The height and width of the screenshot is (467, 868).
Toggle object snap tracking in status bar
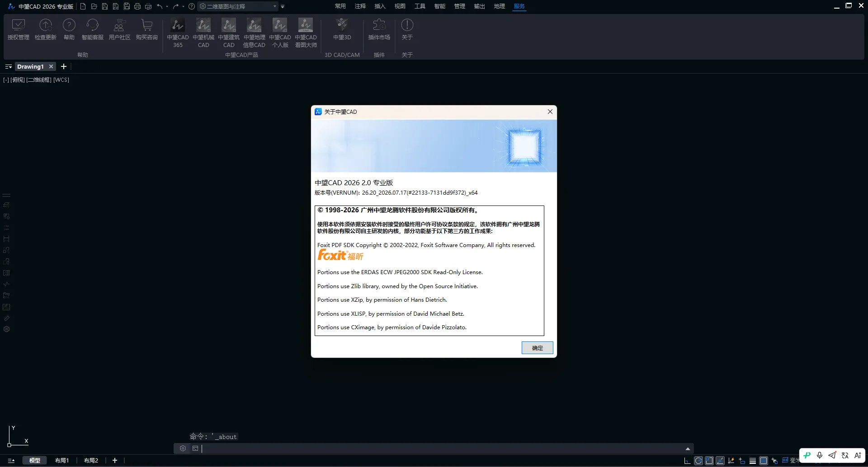(720, 461)
